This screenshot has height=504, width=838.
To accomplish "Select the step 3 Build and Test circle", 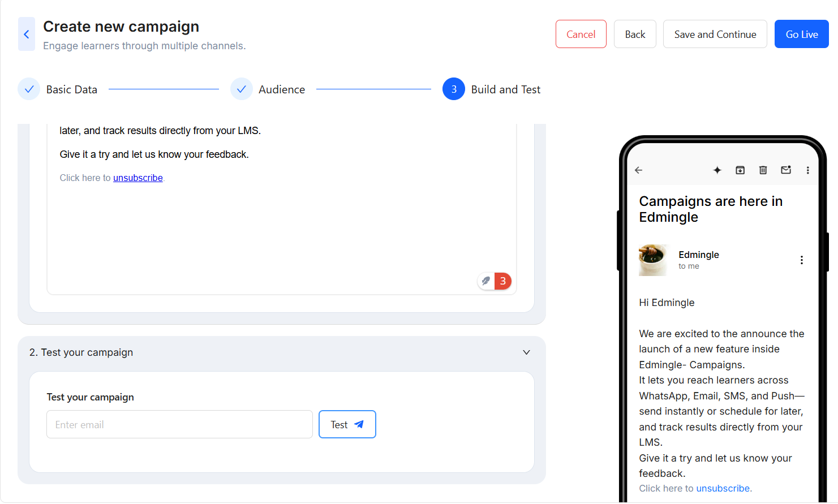I will pyautogui.click(x=454, y=89).
